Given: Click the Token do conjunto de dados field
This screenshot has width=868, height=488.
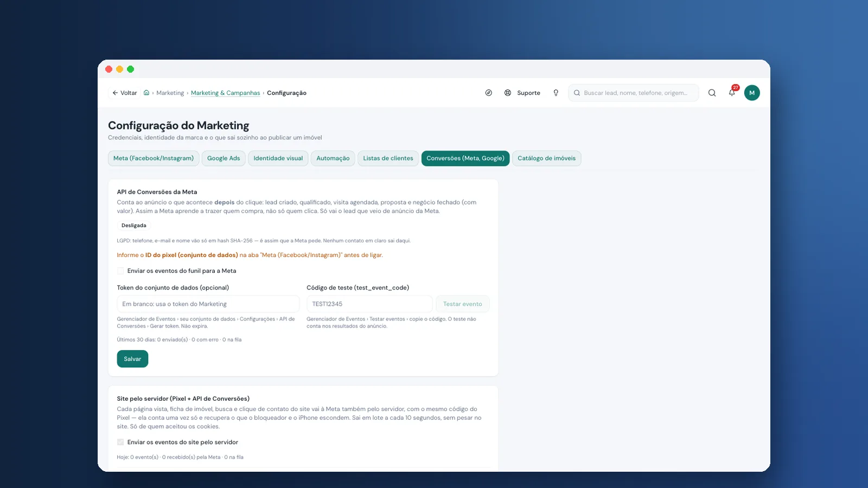Looking at the screenshot, I should tap(208, 304).
